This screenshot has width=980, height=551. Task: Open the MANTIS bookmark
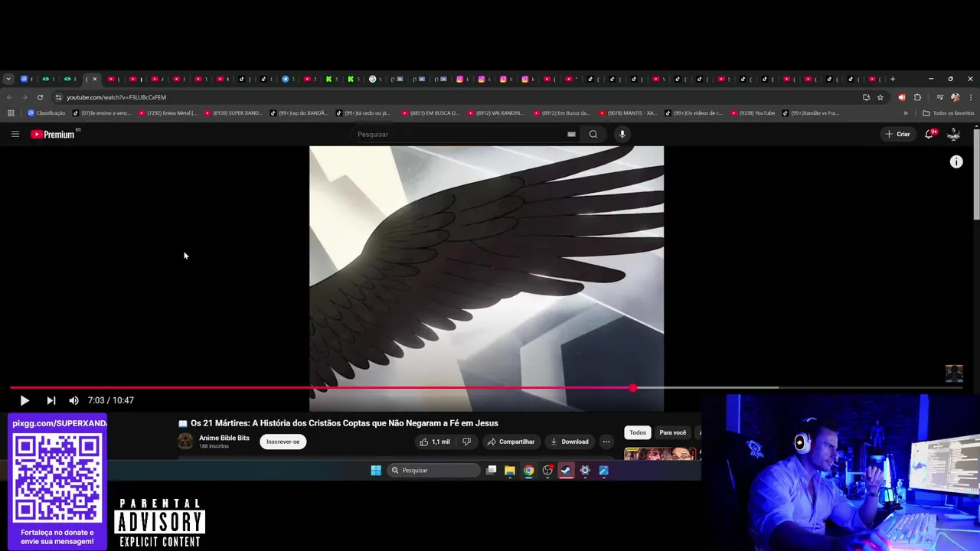tap(628, 113)
